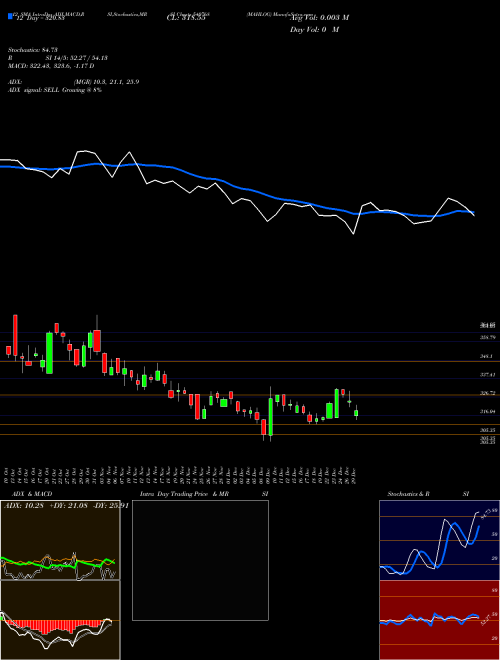Screen dimensions: 500x660
Task: Click the 'Stochastics & R' panel title
Action: point(408,493)
